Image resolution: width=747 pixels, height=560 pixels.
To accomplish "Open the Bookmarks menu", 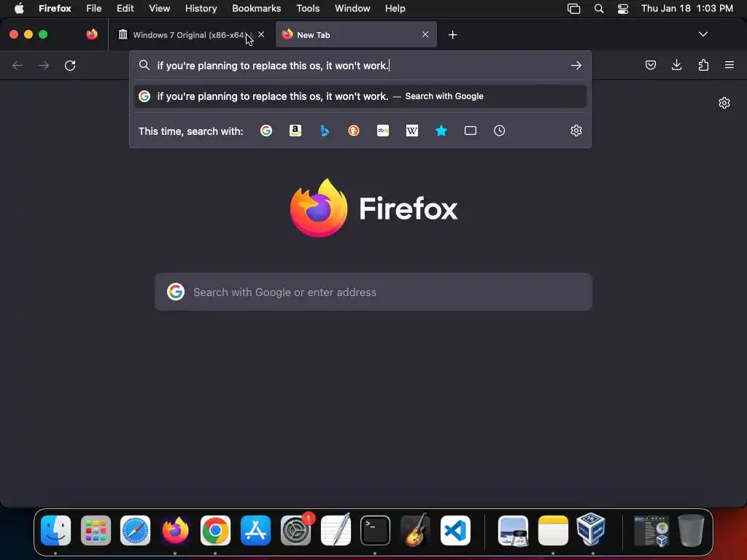I will [x=256, y=8].
